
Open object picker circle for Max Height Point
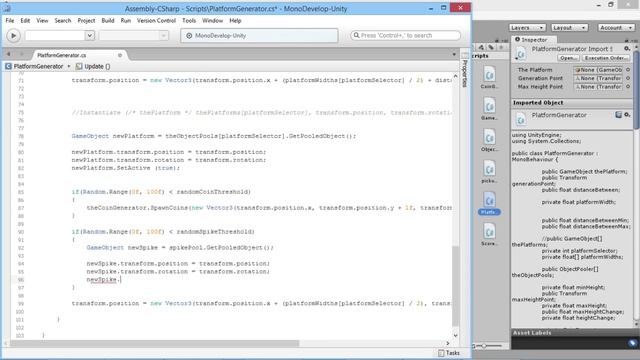point(628,87)
